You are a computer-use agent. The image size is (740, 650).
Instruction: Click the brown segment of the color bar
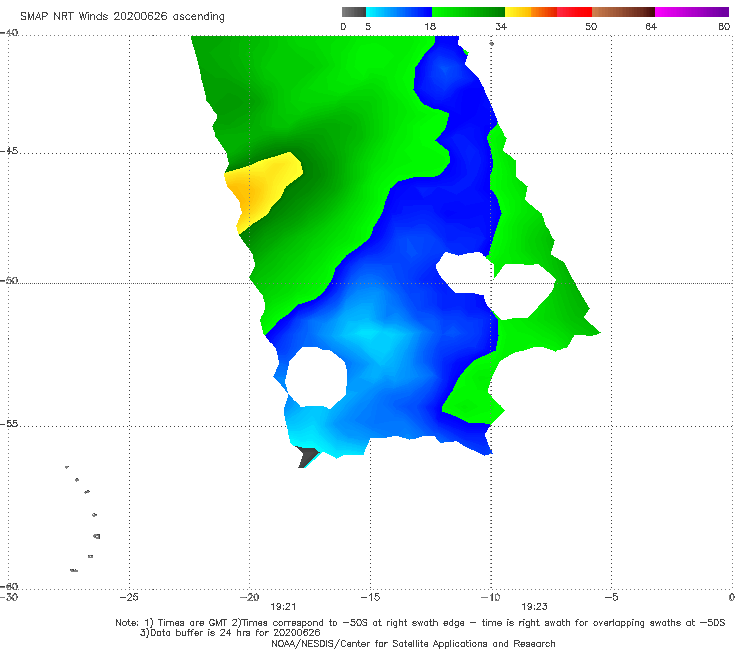623,12
